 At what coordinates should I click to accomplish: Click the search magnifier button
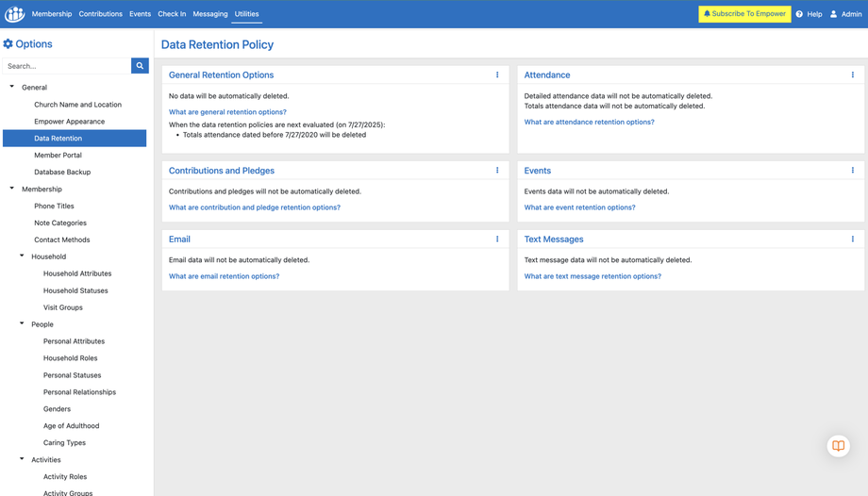(x=140, y=66)
